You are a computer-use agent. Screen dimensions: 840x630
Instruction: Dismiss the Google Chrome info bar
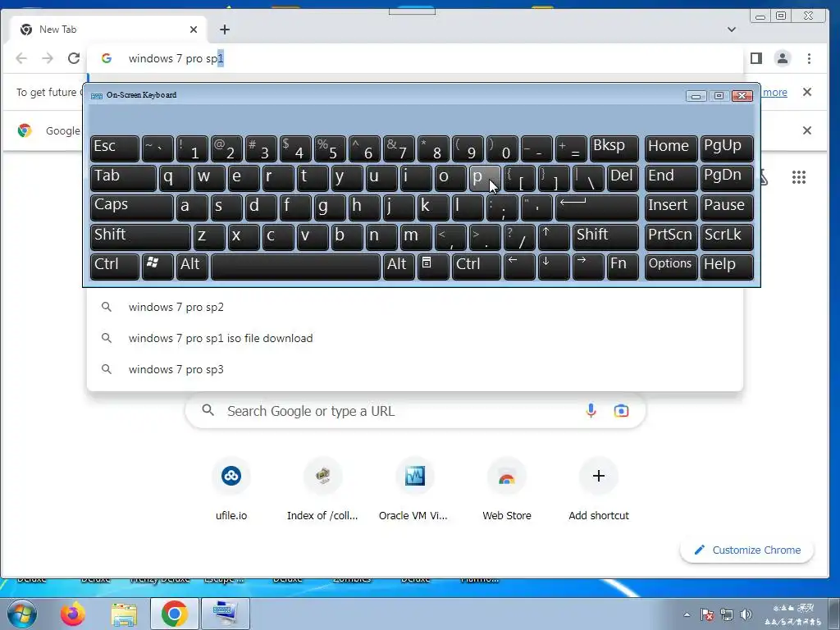click(x=807, y=130)
